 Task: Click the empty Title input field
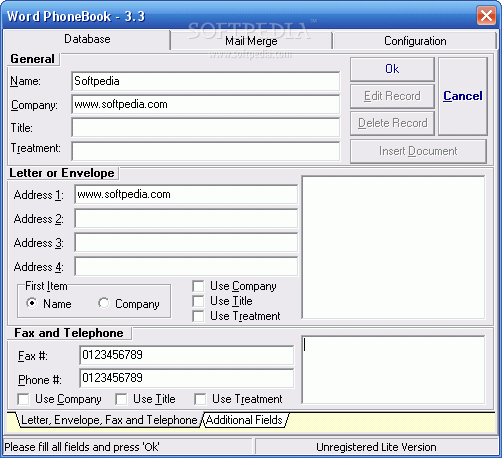(x=206, y=127)
